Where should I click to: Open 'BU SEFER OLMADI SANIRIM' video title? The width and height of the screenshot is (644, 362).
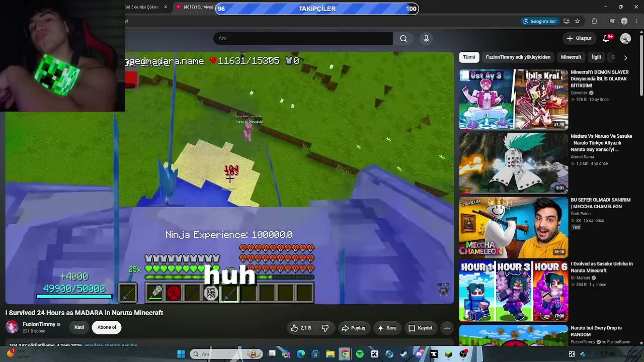click(600, 203)
